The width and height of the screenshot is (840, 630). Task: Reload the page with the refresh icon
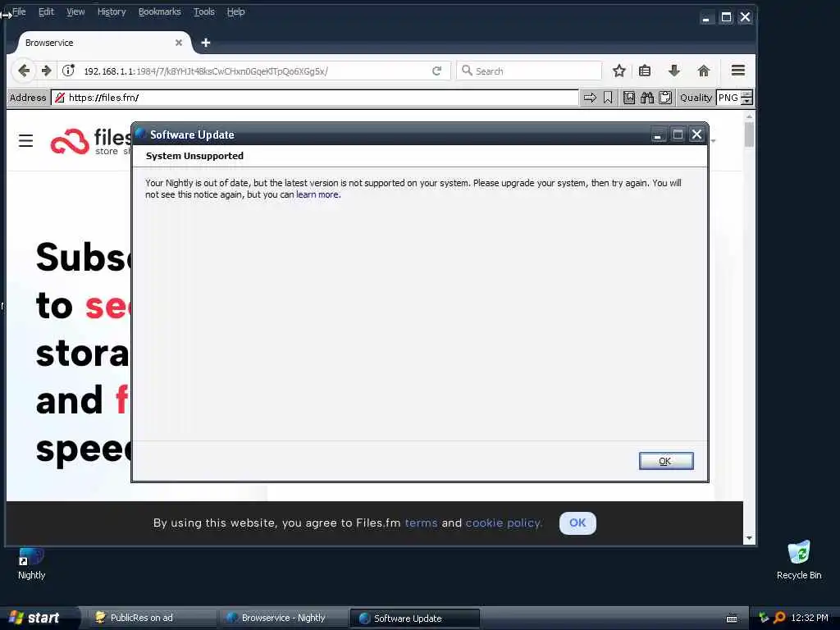[x=436, y=71]
